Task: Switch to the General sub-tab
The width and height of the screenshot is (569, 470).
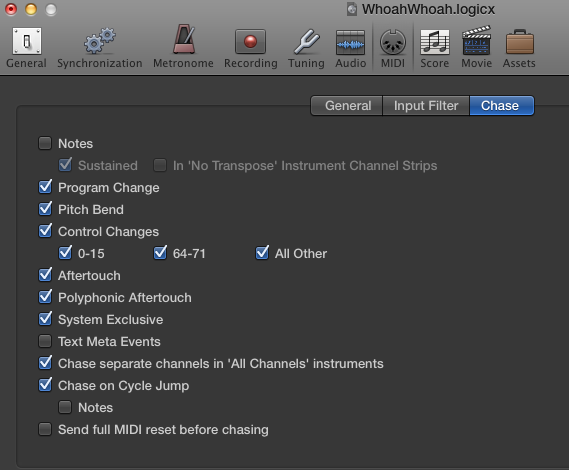Action: click(347, 106)
